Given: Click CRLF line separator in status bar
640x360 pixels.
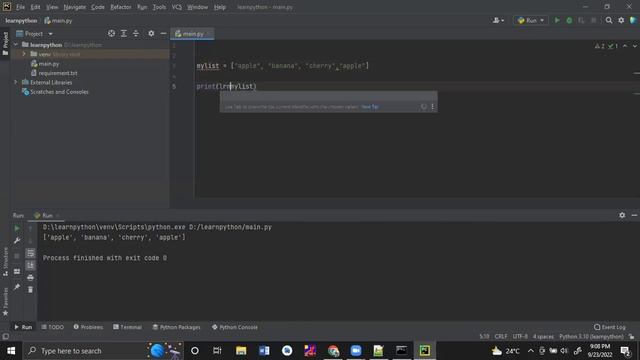Looking at the screenshot, I should [x=501, y=337].
